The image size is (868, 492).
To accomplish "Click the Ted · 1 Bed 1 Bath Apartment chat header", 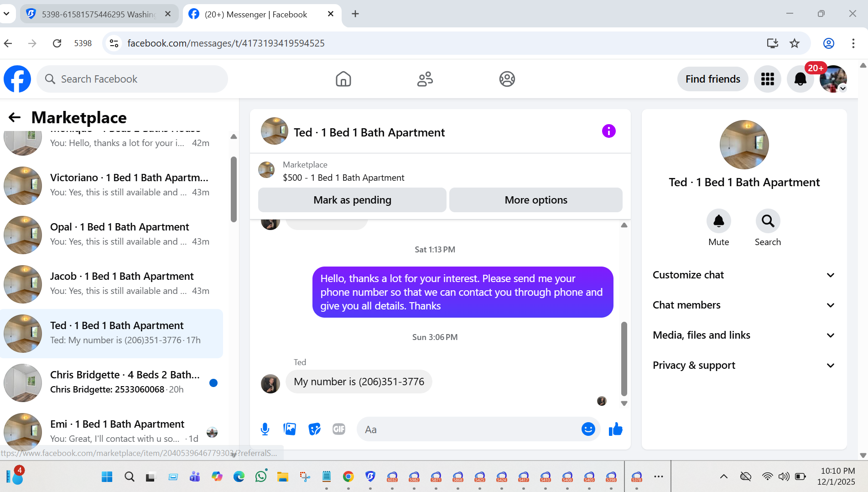I will click(x=369, y=132).
